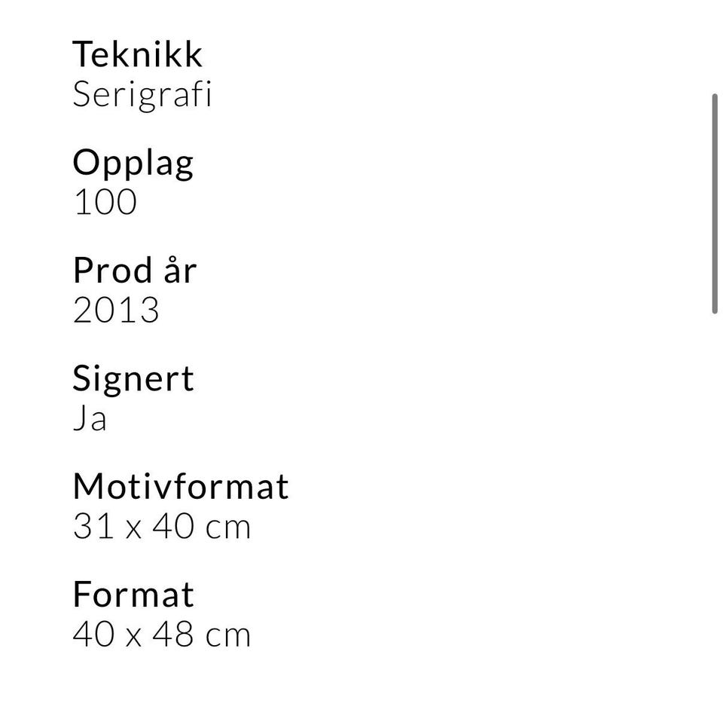Click the vertical scrollbar thumb

[x=715, y=203]
